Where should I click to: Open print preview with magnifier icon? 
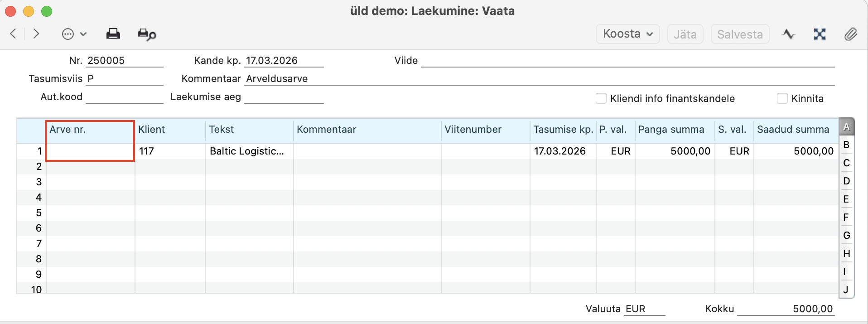tap(147, 34)
